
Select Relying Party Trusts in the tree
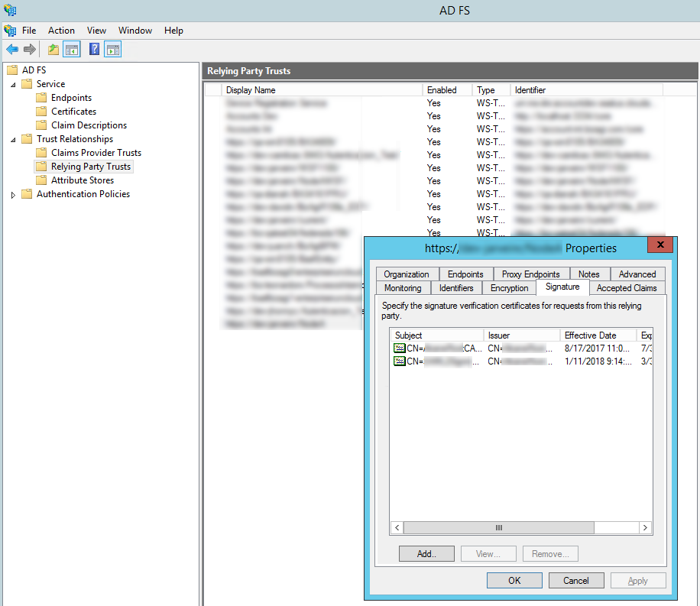pos(91,167)
